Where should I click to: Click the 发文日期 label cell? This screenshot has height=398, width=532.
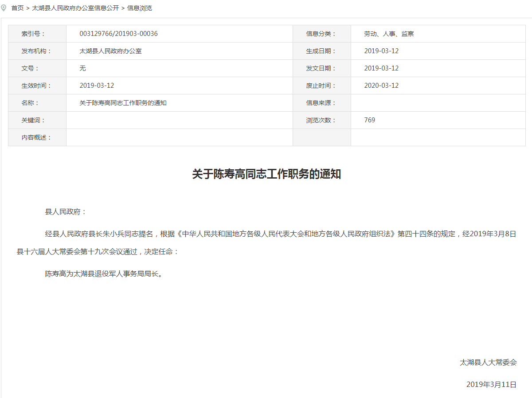click(322, 68)
